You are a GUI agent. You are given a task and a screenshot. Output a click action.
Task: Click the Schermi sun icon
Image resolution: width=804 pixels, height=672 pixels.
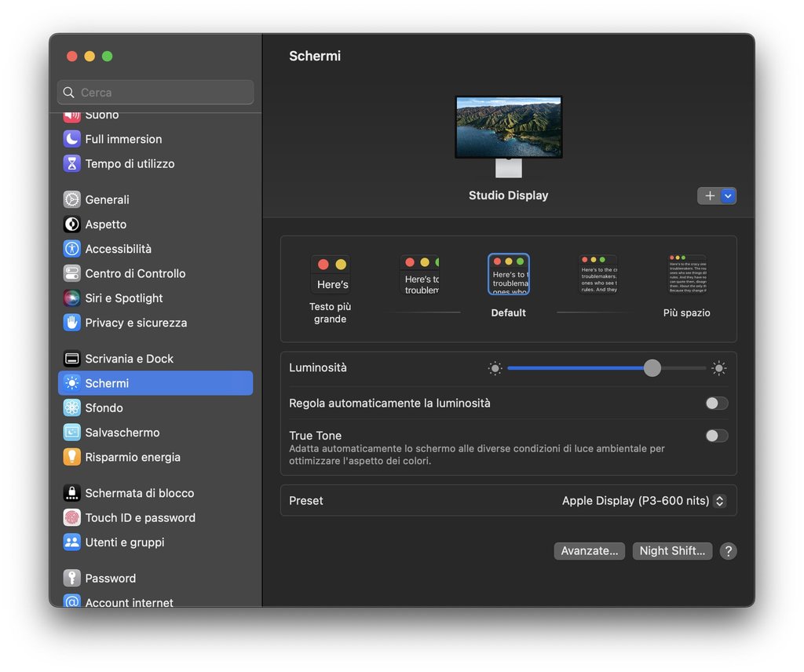(x=71, y=383)
